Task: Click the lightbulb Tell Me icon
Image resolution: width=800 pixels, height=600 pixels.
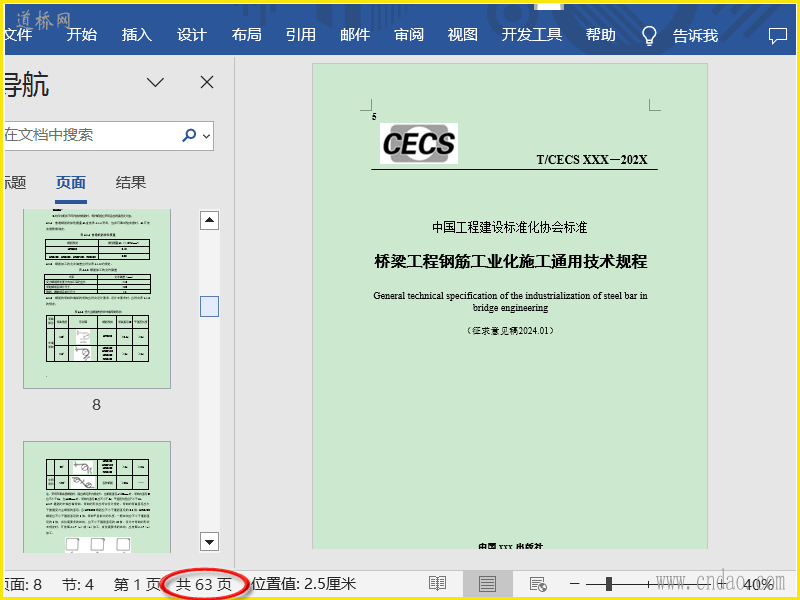Action: coord(649,36)
